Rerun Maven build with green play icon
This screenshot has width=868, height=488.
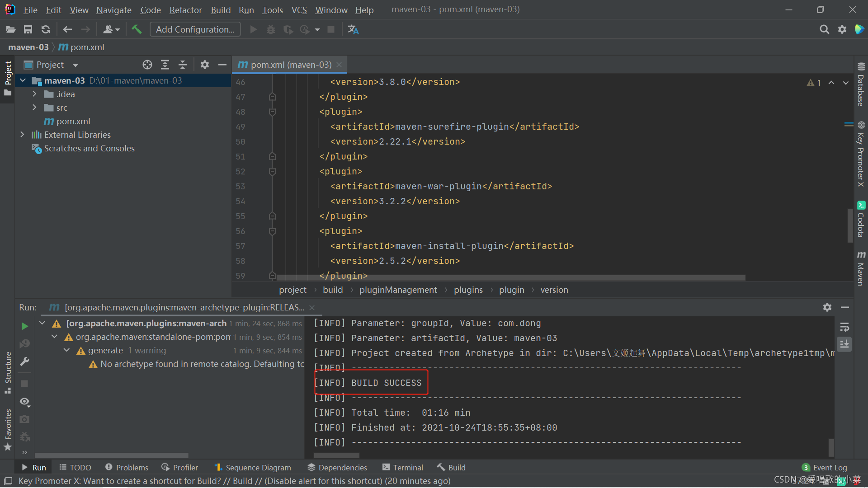tap(24, 326)
